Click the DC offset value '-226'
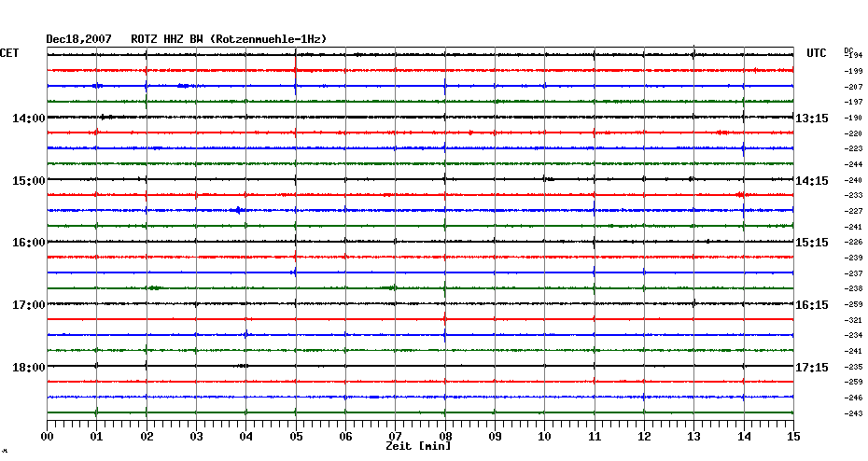This screenshot has height=461, width=868. point(854,243)
